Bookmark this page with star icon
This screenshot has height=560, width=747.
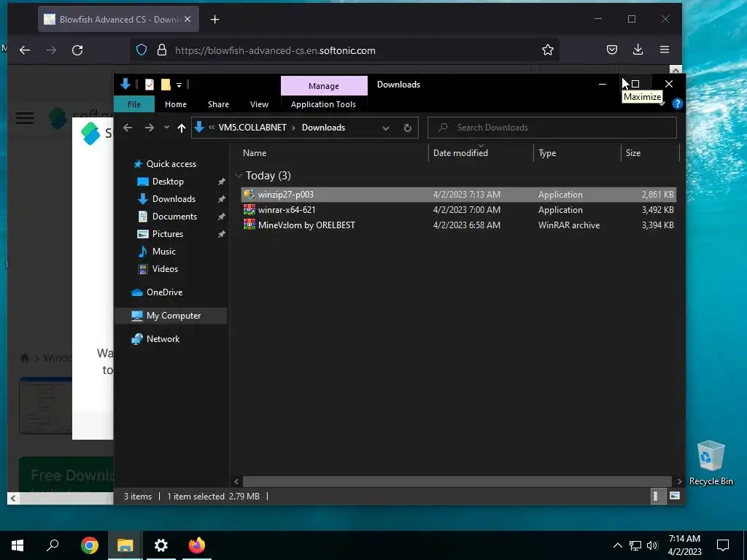(x=547, y=50)
